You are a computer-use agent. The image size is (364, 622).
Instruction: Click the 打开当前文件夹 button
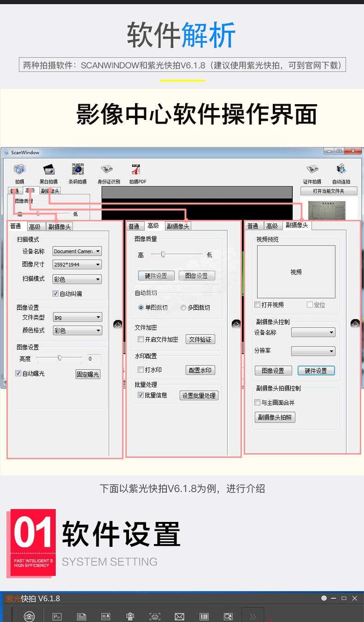tap(329, 191)
